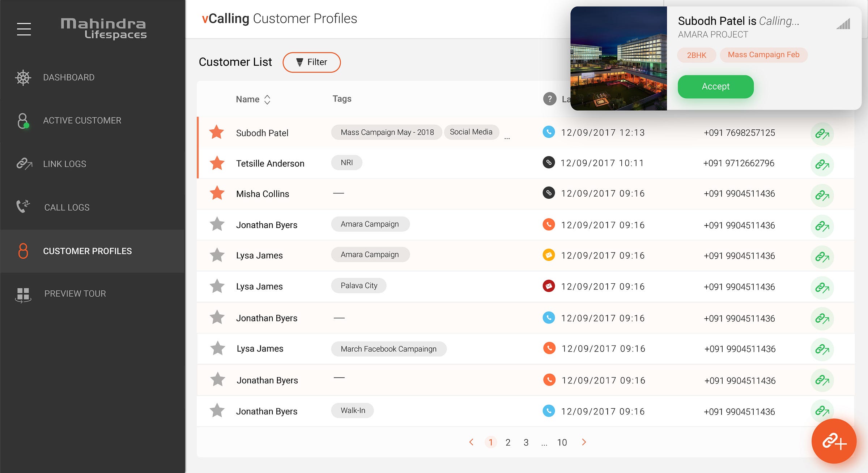Accept the incoming call from Subodh Patel
The width and height of the screenshot is (868, 473).
[715, 87]
